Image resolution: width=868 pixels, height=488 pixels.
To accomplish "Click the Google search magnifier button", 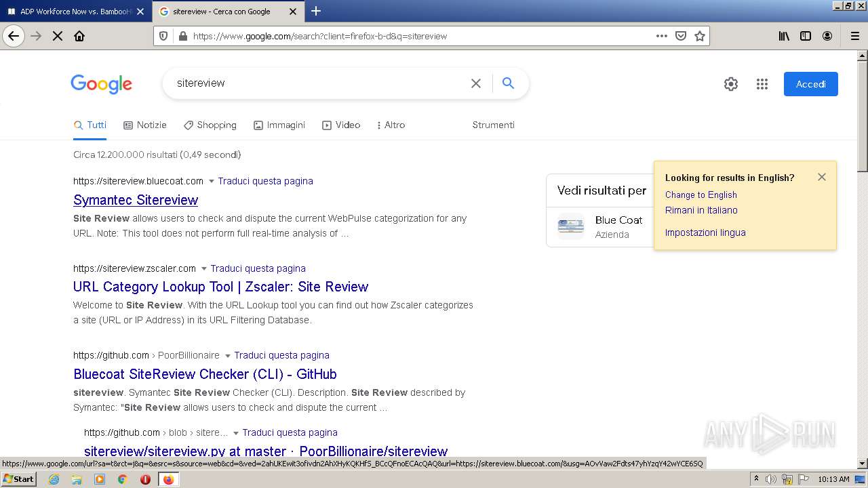I will click(508, 83).
